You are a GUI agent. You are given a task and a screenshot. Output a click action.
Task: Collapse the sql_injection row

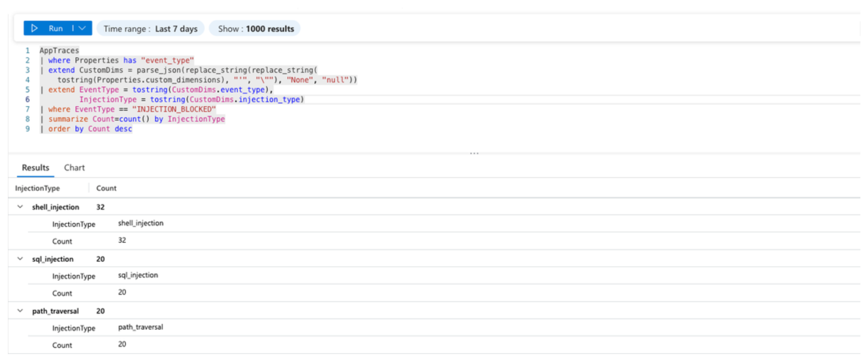(20, 259)
